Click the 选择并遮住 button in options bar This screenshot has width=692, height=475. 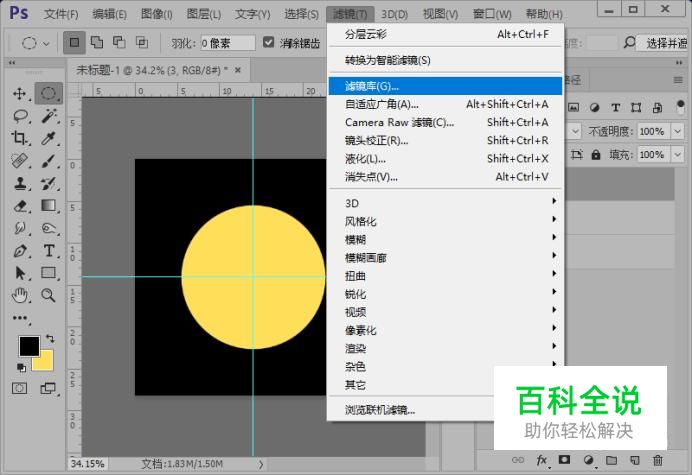664,43
